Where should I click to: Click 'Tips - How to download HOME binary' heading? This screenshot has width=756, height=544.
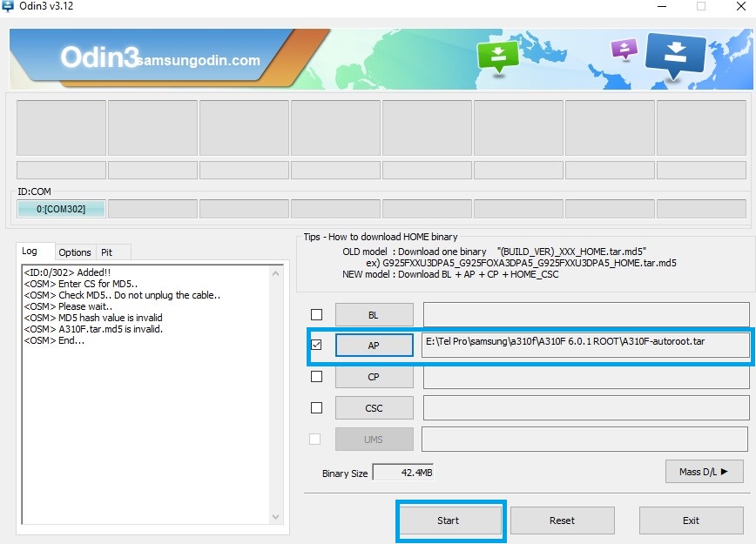(381, 237)
